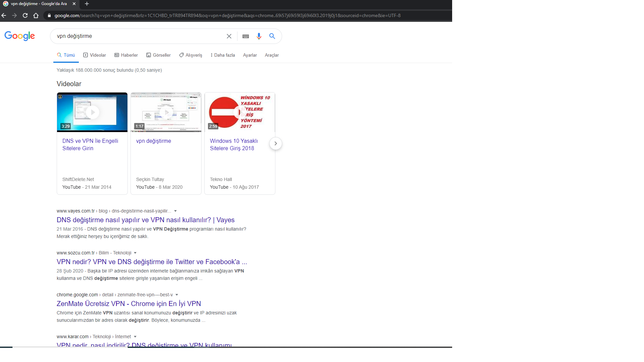Viewport: 644px width, 362px height.
Task: Click YouTube - 8 Mar 2020 source text
Action: click(159, 187)
